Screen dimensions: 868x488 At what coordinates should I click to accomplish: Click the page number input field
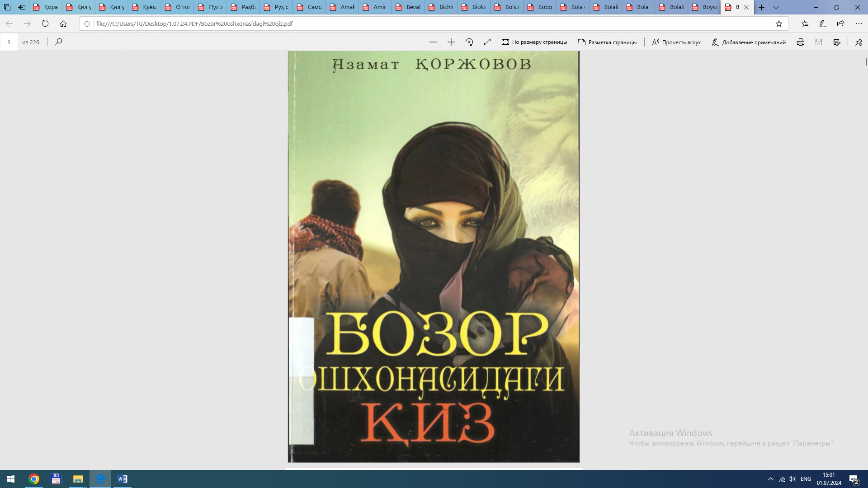(9, 42)
